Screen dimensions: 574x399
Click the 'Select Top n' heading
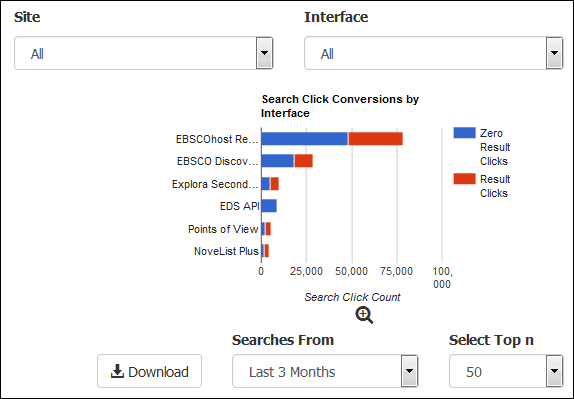[491, 340]
